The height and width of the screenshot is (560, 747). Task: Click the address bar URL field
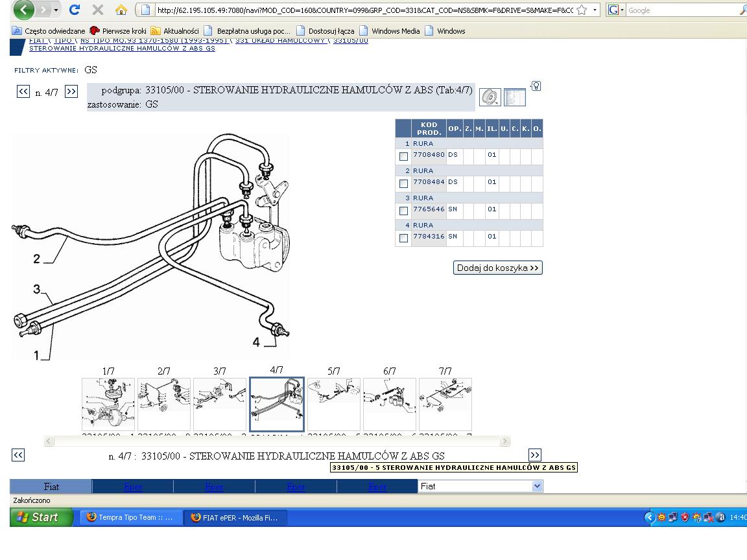click(364, 10)
